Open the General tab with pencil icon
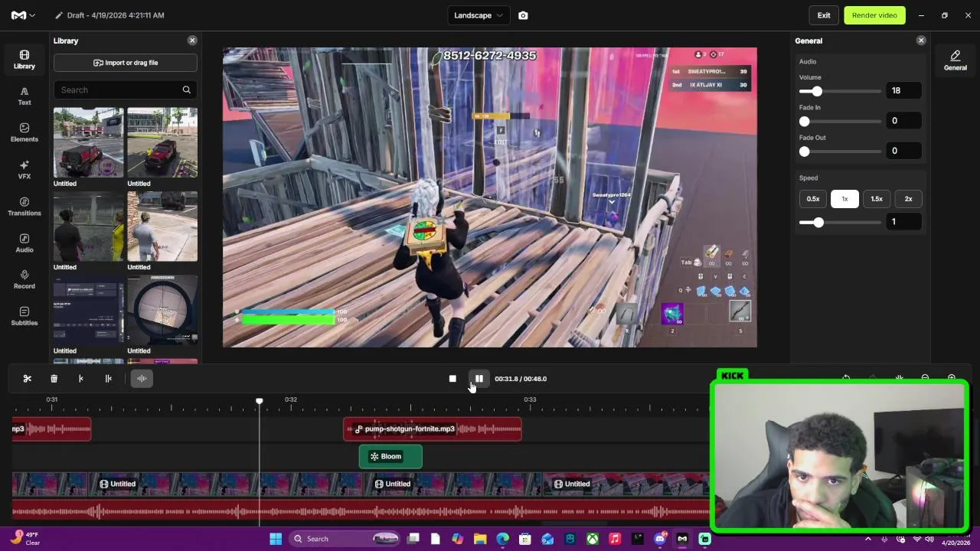 (955, 60)
